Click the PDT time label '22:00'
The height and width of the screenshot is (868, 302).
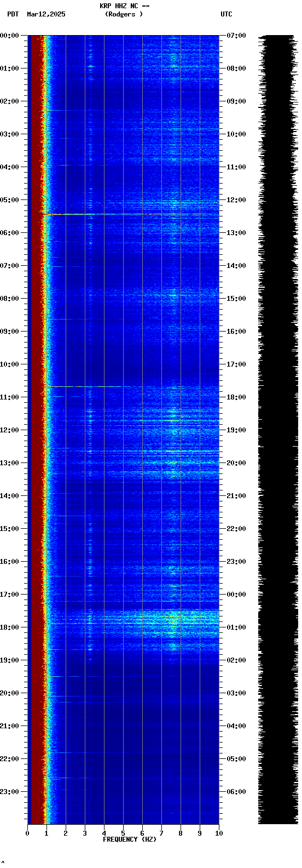[x=9, y=759]
